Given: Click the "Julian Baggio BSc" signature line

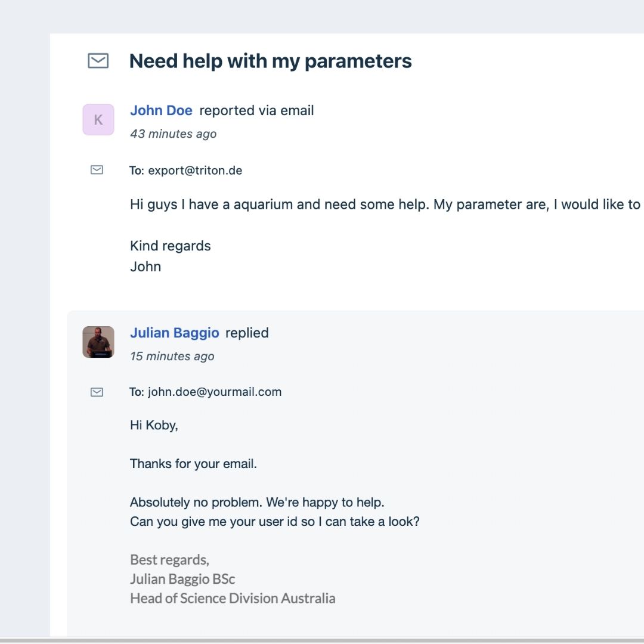Looking at the screenshot, I should [x=182, y=579].
